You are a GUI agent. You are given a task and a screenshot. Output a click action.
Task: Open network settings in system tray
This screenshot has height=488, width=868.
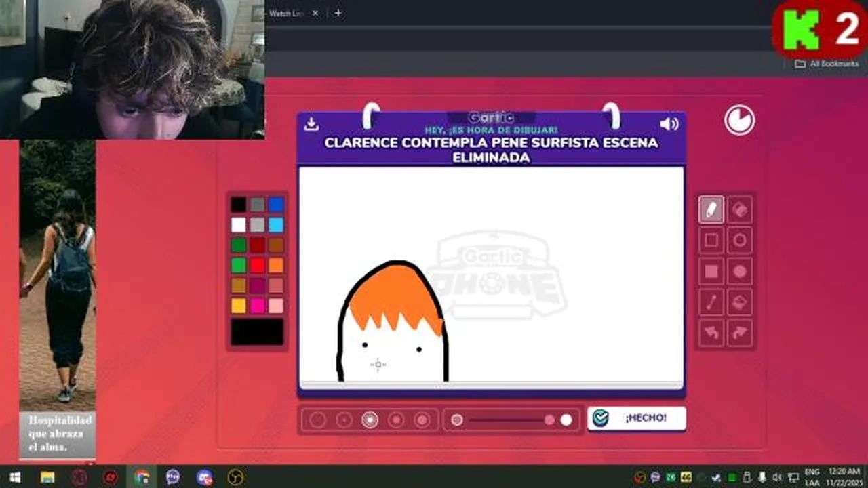(793, 477)
